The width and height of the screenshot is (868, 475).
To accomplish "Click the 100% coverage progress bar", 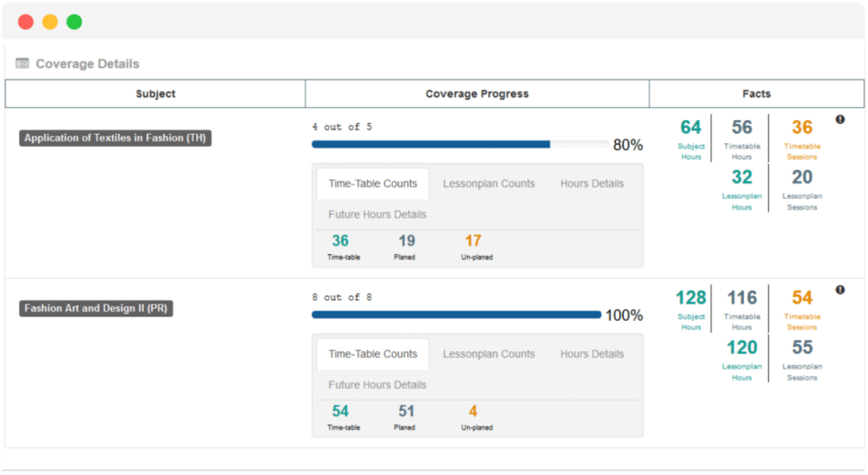I will [x=456, y=315].
